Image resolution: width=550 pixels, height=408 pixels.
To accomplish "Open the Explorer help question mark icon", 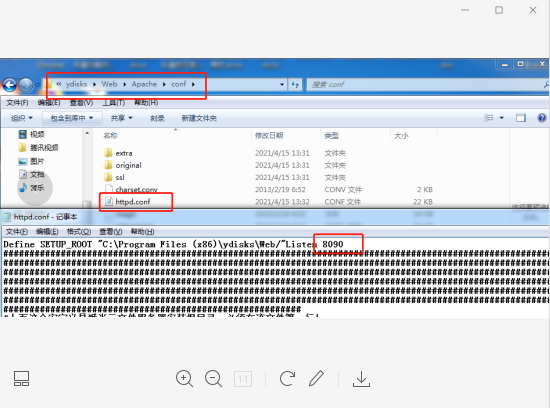I will pos(542,118).
